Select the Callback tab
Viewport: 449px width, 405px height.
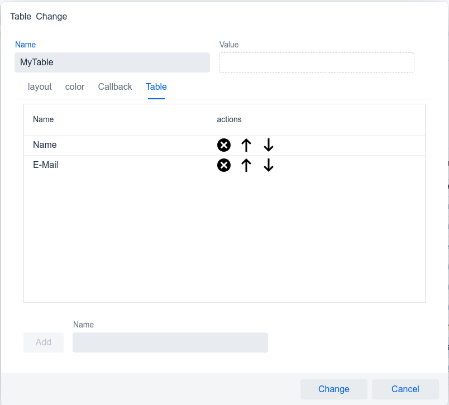pos(115,87)
